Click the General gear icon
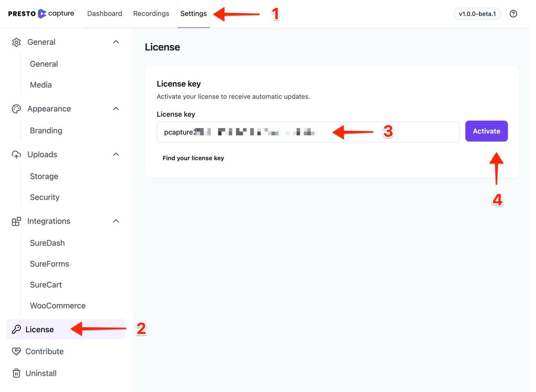 tap(16, 42)
